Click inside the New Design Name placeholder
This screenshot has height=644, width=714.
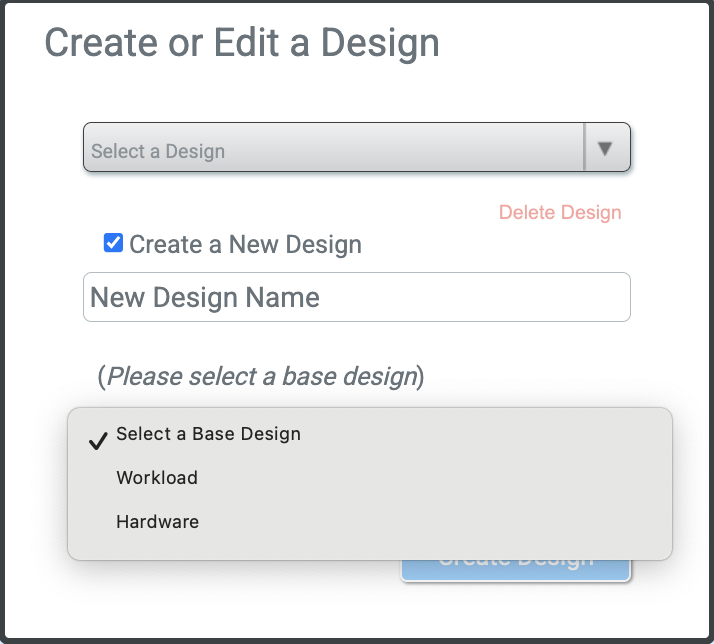pos(205,298)
